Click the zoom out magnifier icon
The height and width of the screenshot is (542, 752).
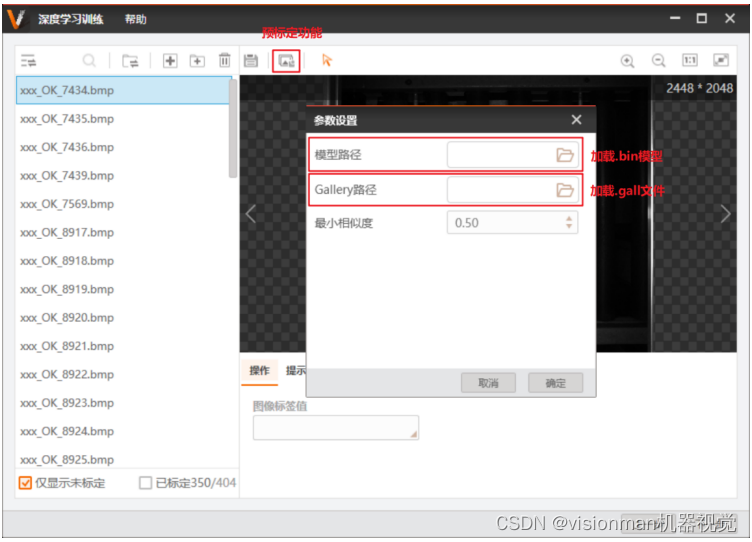(x=658, y=61)
